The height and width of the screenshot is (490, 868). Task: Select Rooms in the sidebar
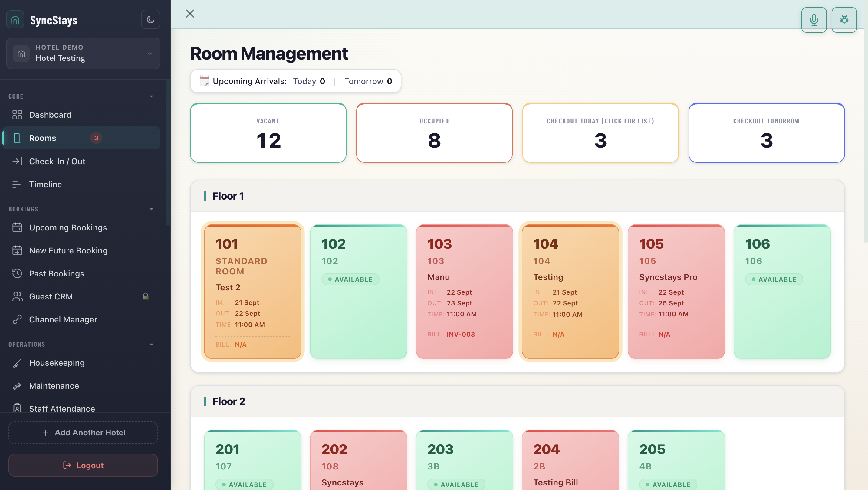click(x=81, y=138)
